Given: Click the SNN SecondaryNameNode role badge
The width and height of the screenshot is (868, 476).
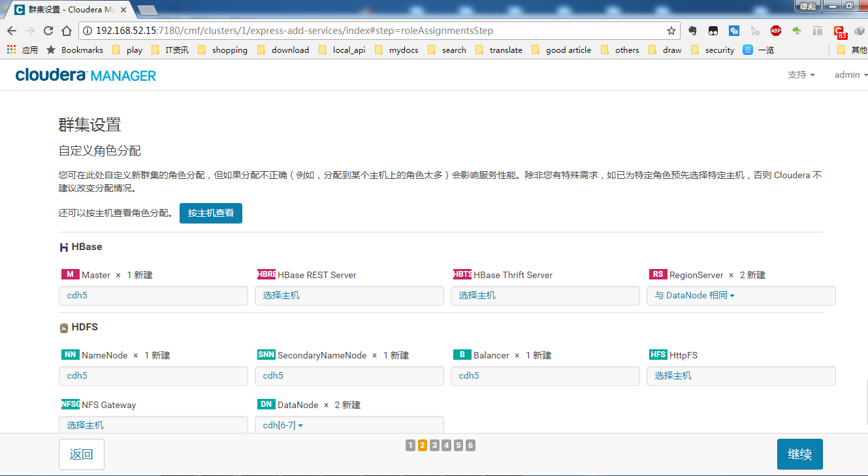Looking at the screenshot, I should click(266, 355).
